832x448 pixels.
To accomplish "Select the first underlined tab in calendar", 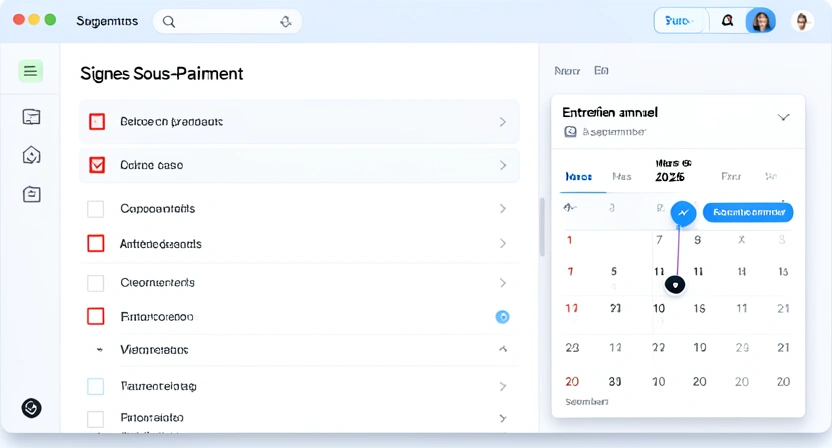I will 578,177.
